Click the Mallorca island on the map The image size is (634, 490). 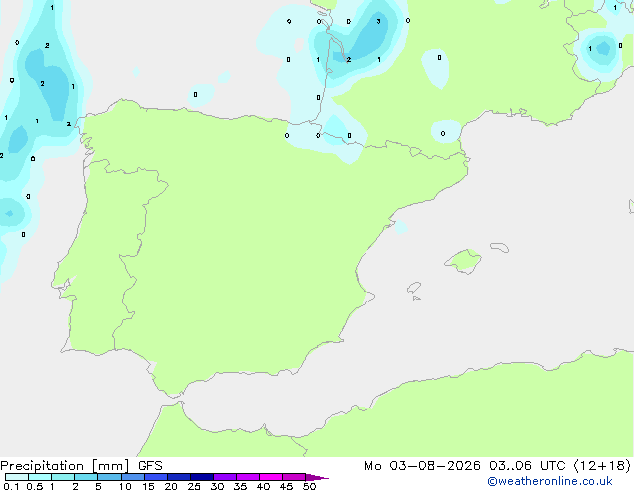(463, 262)
